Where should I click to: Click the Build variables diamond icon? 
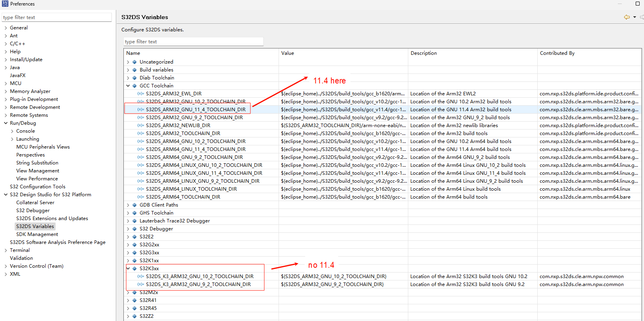tap(135, 70)
